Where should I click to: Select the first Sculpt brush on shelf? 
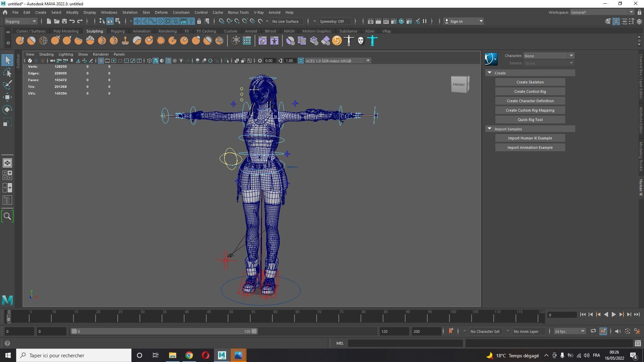pyautogui.click(x=20, y=41)
